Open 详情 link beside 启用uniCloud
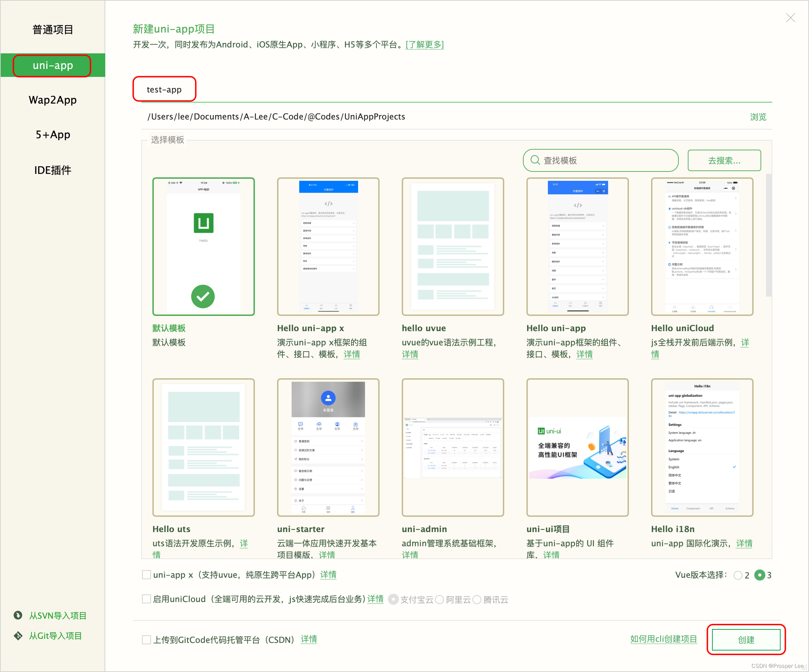The width and height of the screenshot is (809, 672). (x=375, y=599)
